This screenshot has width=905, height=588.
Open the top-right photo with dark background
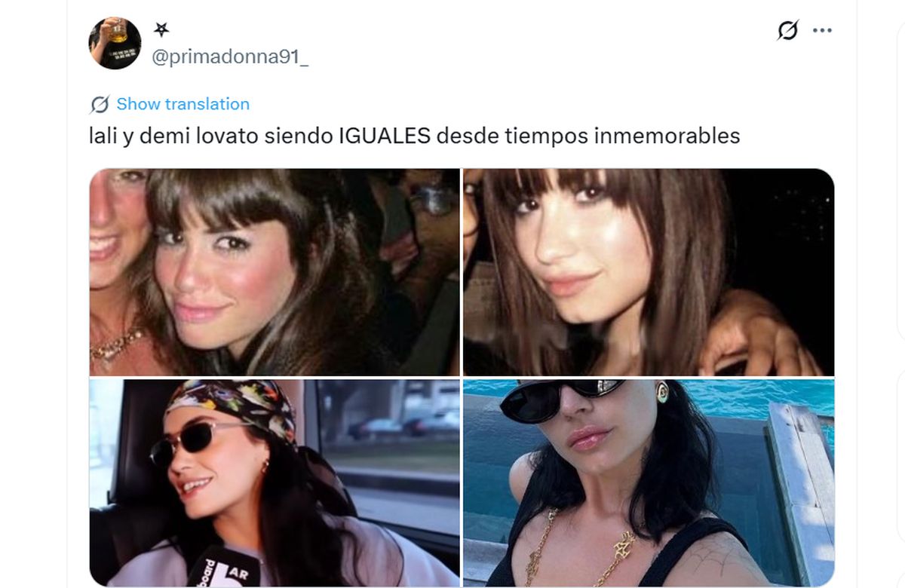[x=649, y=272]
